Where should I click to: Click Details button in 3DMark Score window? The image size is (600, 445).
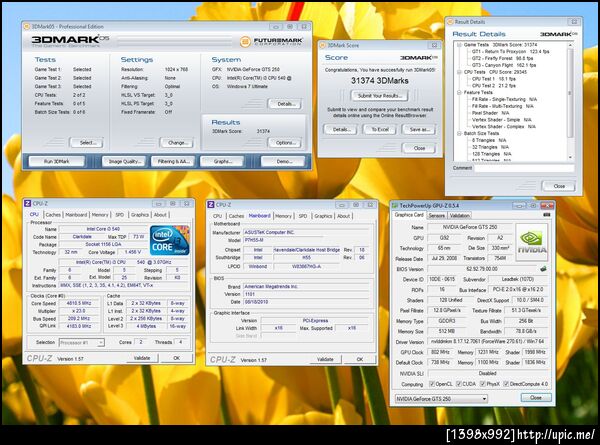coord(341,129)
